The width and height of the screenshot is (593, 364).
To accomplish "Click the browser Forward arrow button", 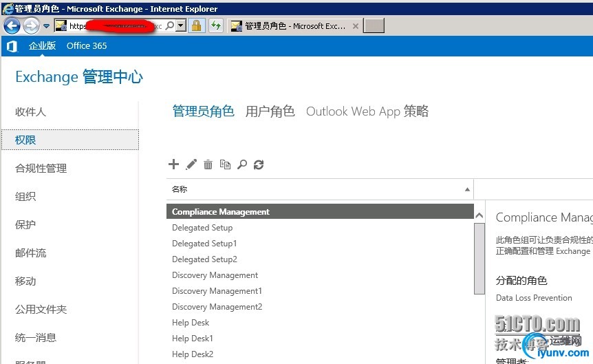I will coord(31,25).
